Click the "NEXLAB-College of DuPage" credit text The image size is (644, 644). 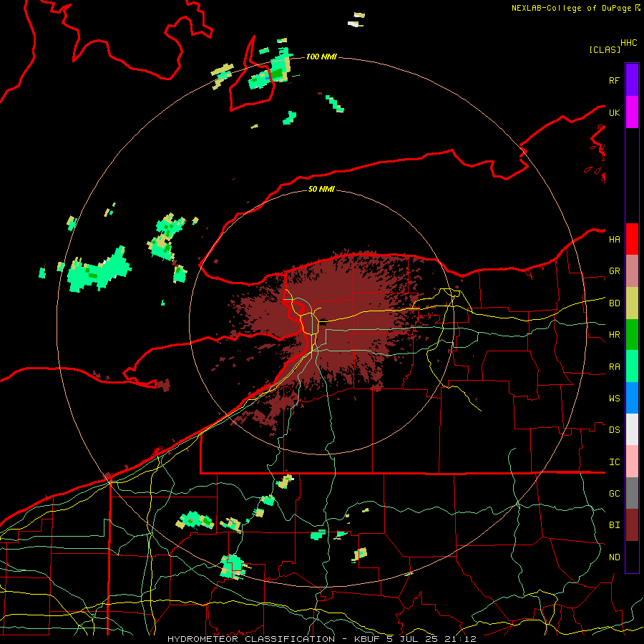click(x=572, y=8)
